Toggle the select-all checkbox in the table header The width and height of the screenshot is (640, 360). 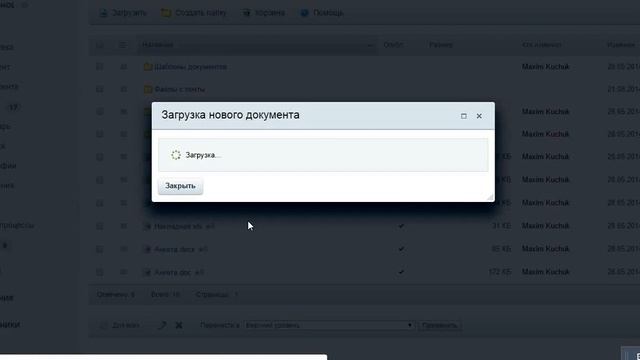[100, 45]
